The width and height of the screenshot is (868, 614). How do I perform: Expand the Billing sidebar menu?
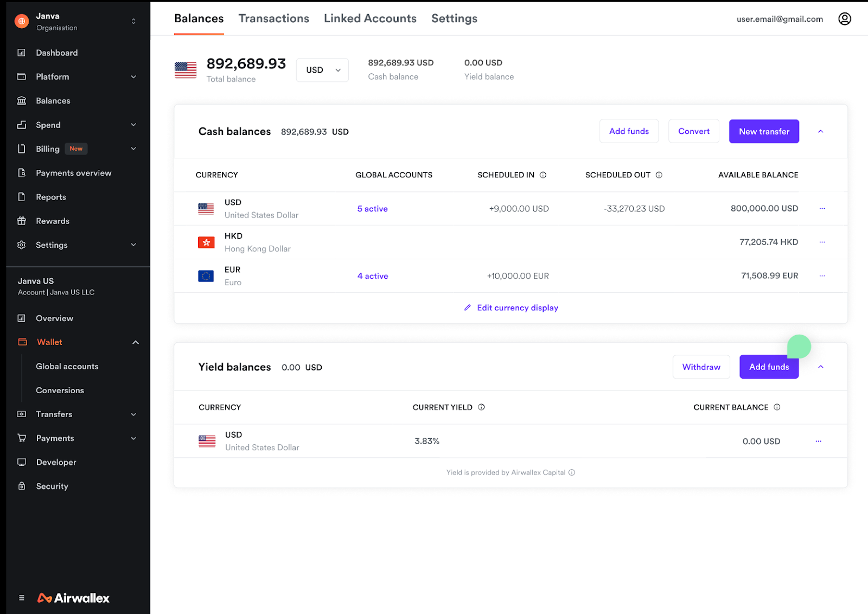coord(133,149)
